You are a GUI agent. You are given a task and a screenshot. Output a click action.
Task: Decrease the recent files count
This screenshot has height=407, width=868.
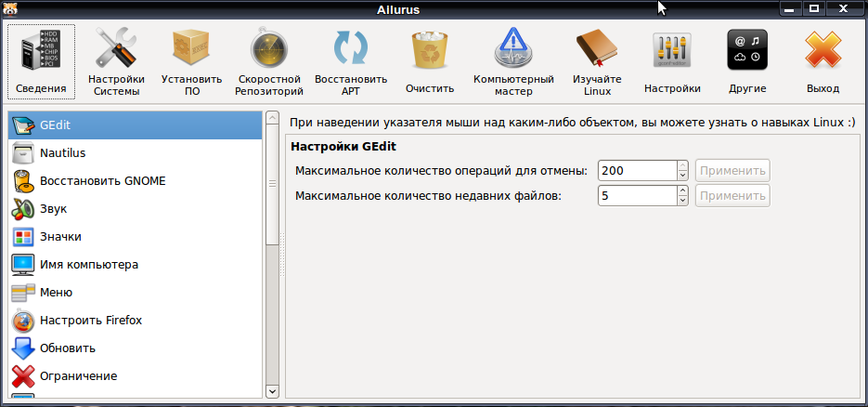(683, 201)
